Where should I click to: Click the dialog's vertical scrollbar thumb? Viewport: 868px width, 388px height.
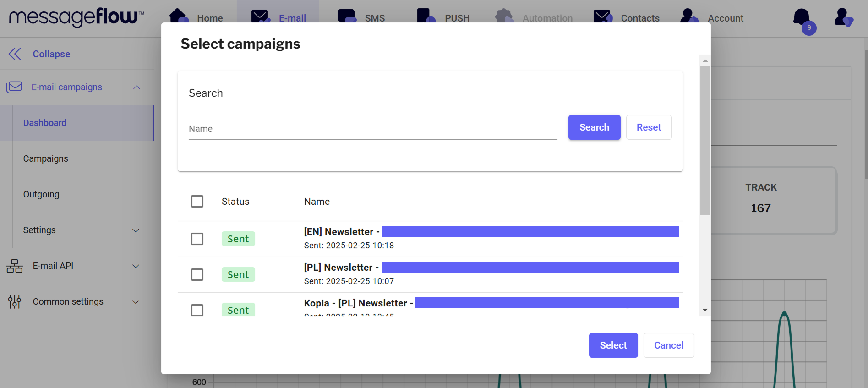[x=705, y=140]
